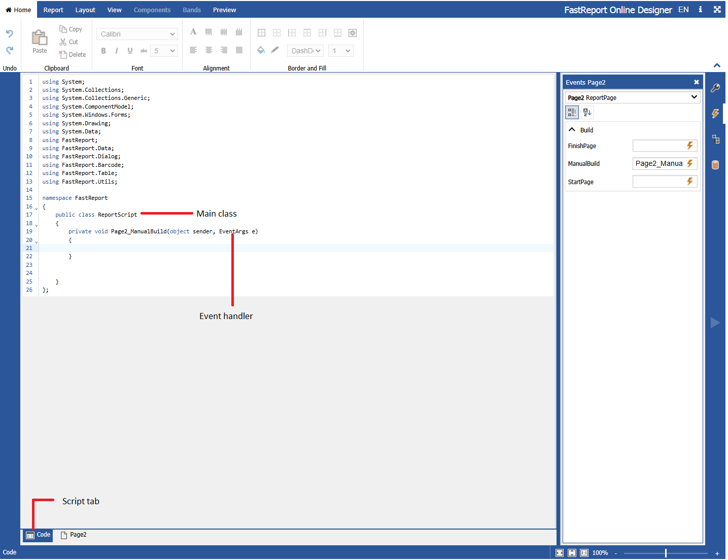Collapse the Build events group
The width and height of the screenshot is (728, 560).
pyautogui.click(x=572, y=130)
